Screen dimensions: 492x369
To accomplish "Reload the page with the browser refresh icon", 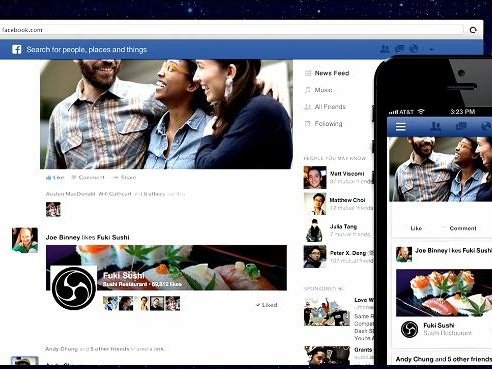I will pos(473,30).
